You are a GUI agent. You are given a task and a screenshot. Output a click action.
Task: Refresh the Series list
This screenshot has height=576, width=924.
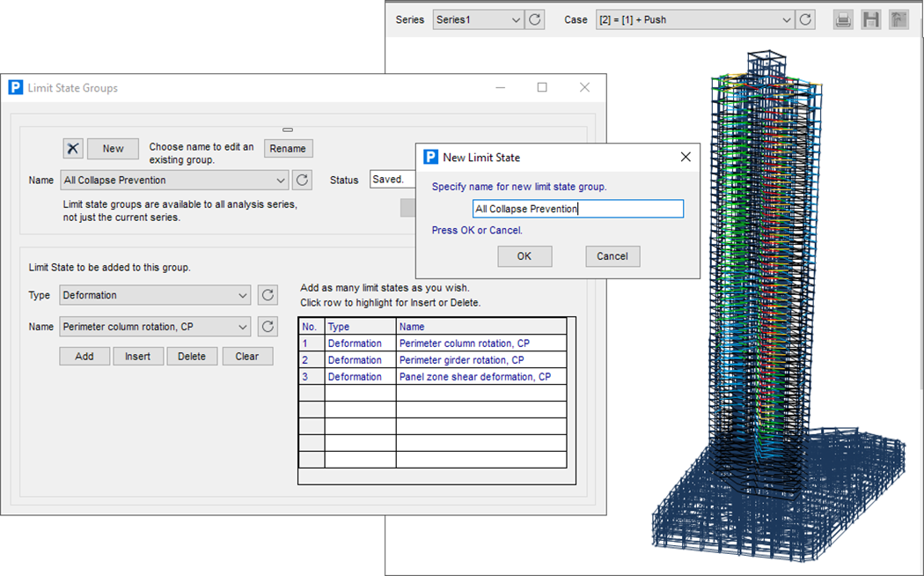pyautogui.click(x=535, y=19)
